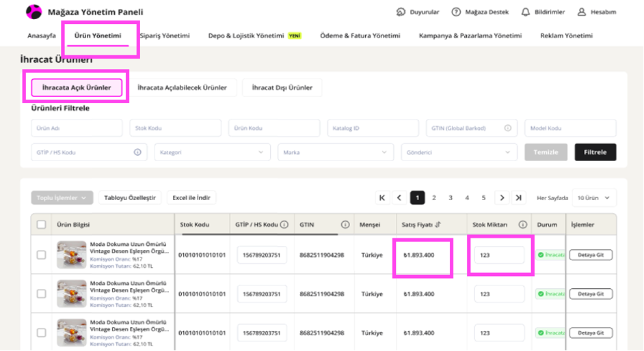Sort by Satış Fiyatı arrows icon
This screenshot has width=644, height=351.
click(x=438, y=224)
